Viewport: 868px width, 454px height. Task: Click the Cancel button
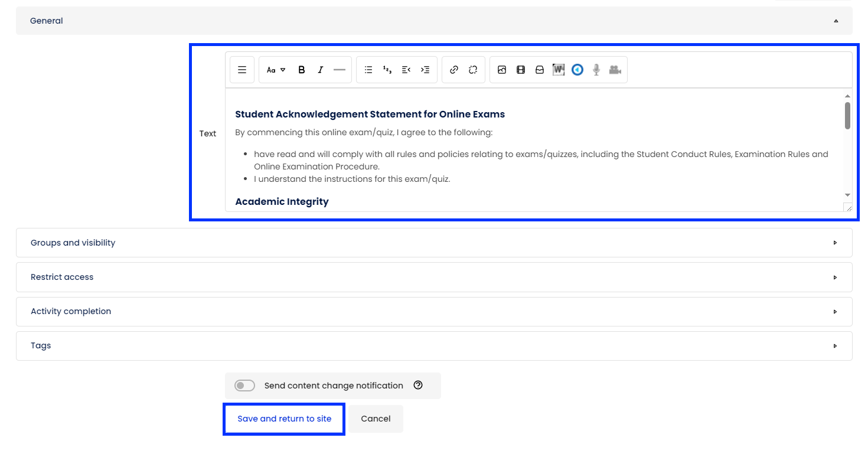click(x=376, y=419)
